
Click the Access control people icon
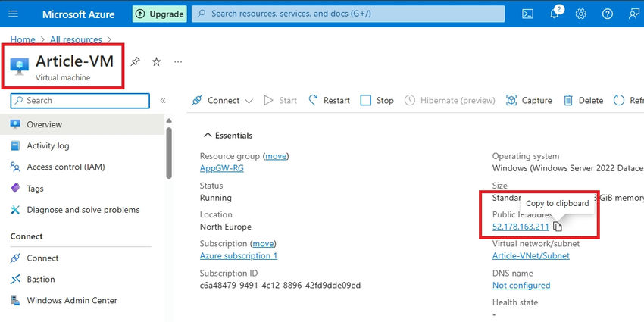(x=15, y=167)
